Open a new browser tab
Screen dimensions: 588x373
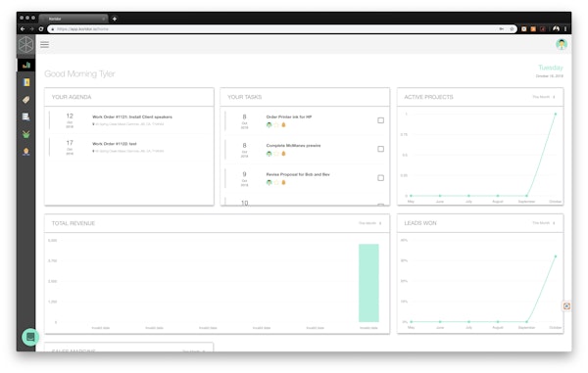[x=115, y=19]
